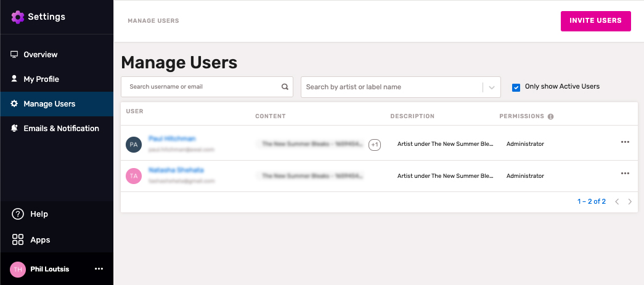The height and width of the screenshot is (285, 644).
Task: Click the pink TA avatar in user list
Action: [134, 176]
